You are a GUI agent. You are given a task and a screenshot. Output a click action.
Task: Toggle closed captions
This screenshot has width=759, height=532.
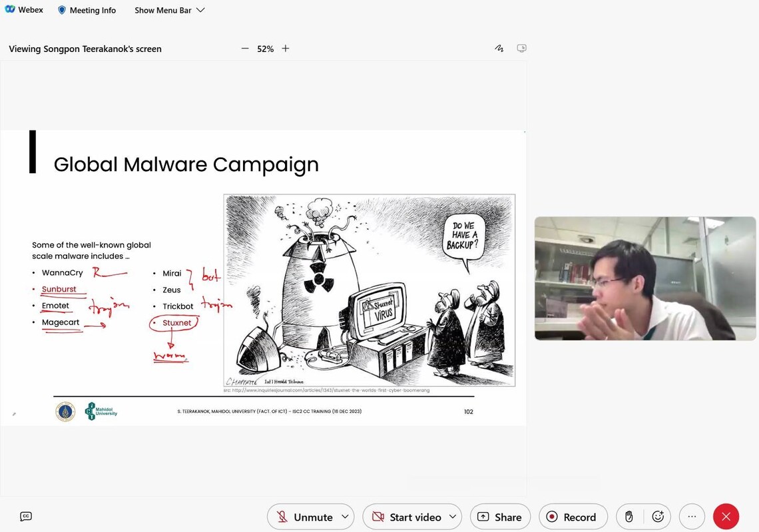coord(26,516)
